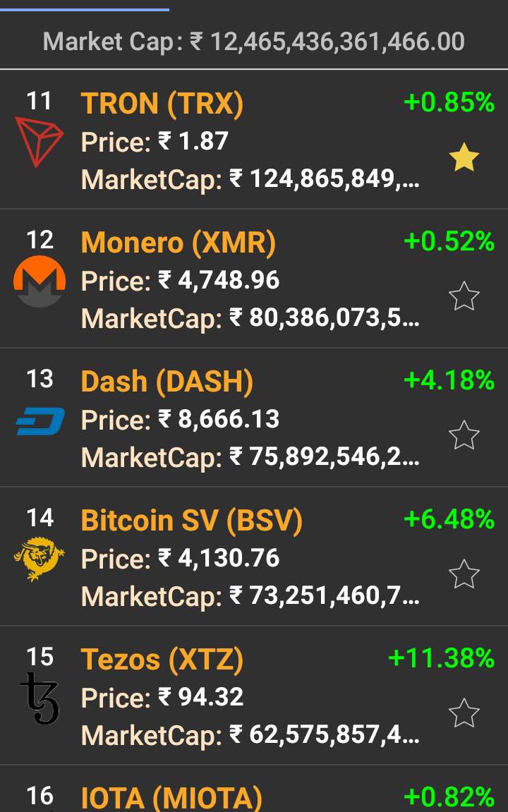The height and width of the screenshot is (812, 508).
Task: Tap the Tezos coin logo
Action: click(x=40, y=698)
